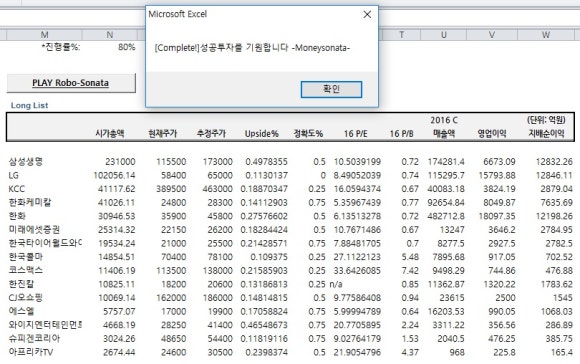The image size is (580, 364).
Task: Click the *진행률%: label cell
Action: (61, 47)
